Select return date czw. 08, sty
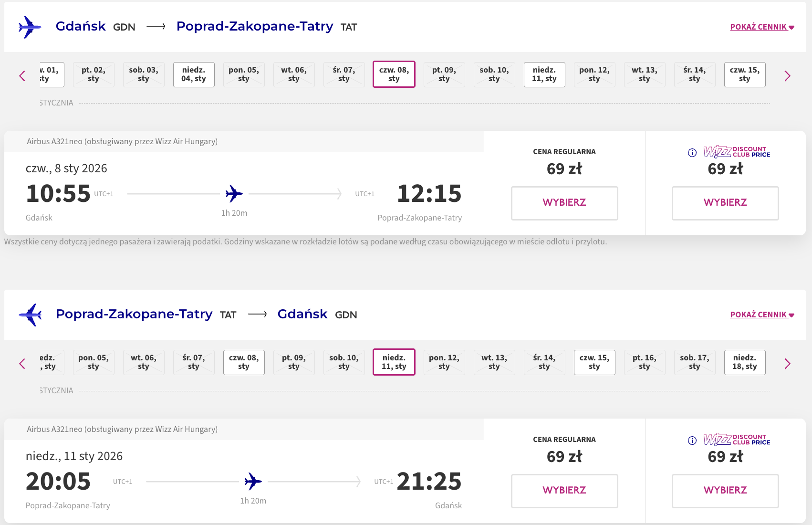 pos(244,362)
